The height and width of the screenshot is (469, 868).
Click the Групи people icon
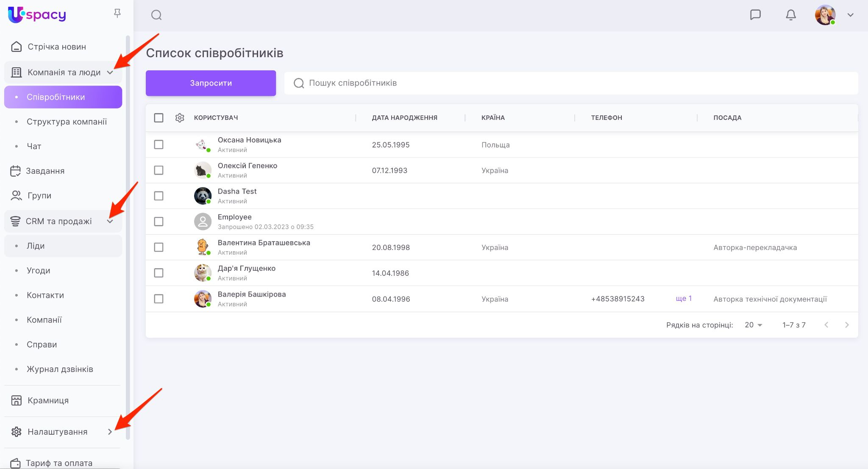click(16, 195)
